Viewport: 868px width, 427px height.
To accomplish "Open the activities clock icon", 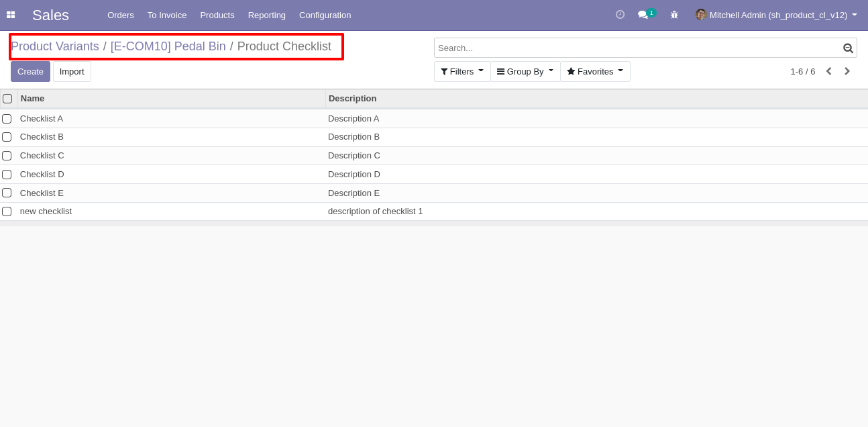I will tap(620, 14).
